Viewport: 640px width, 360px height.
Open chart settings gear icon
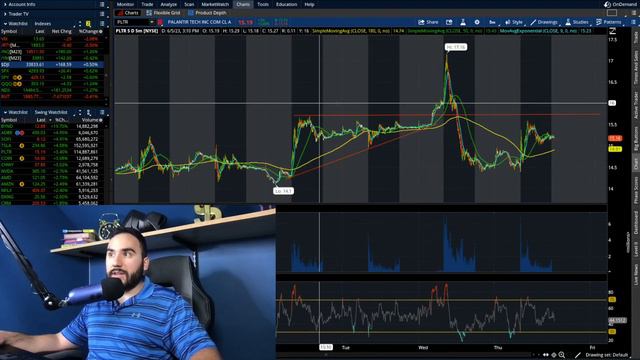pos(477,22)
